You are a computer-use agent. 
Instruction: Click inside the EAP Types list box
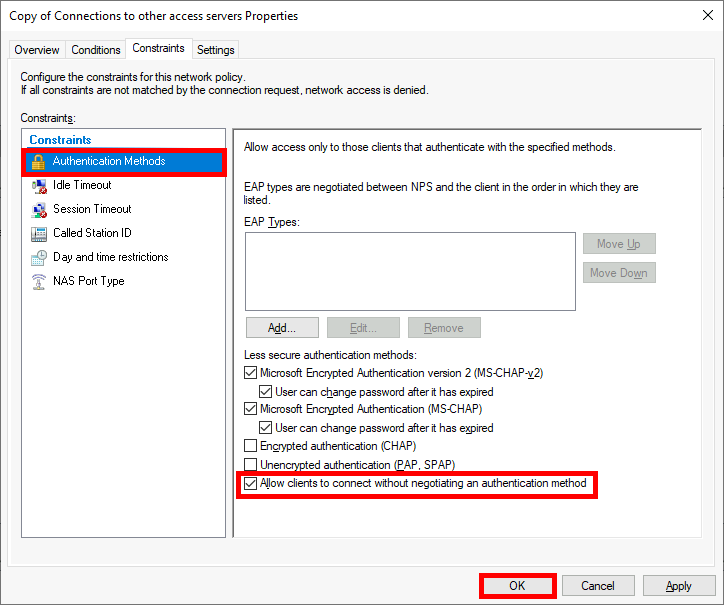click(x=410, y=272)
